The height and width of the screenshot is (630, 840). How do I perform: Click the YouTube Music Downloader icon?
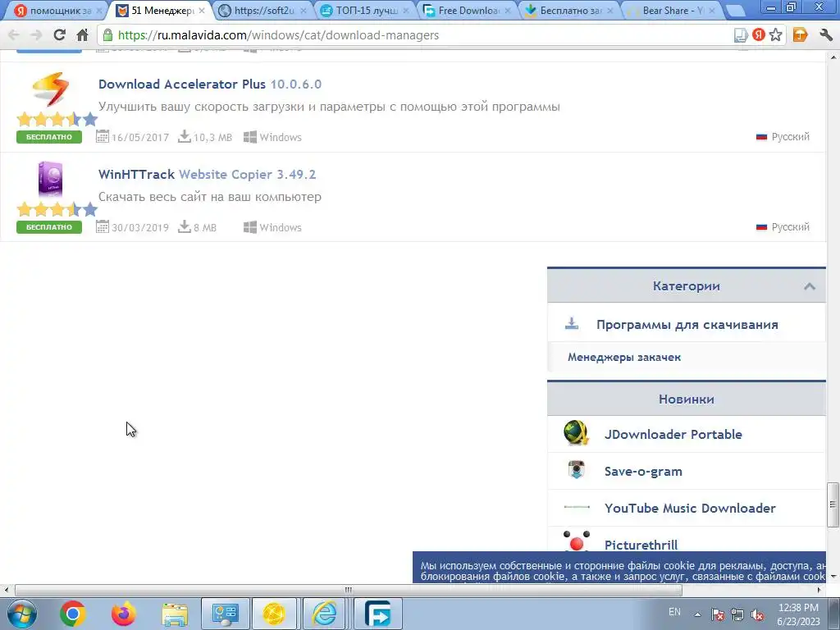tap(577, 507)
